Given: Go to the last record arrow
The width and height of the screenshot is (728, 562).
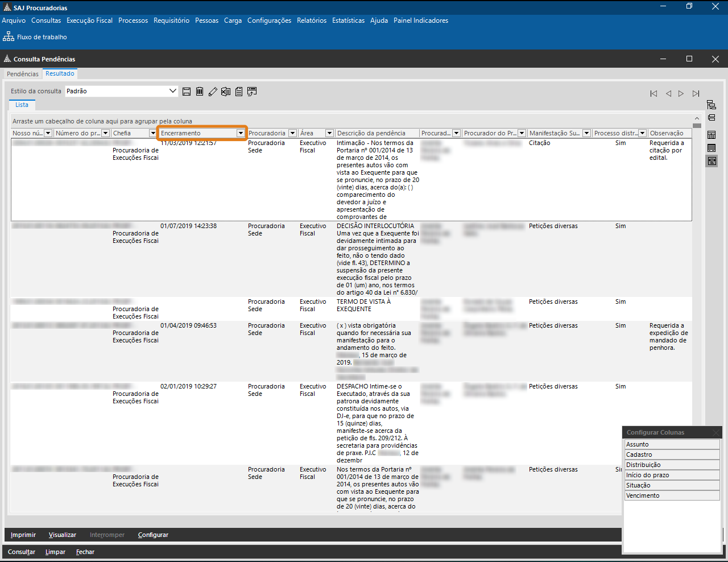Looking at the screenshot, I should tap(696, 94).
